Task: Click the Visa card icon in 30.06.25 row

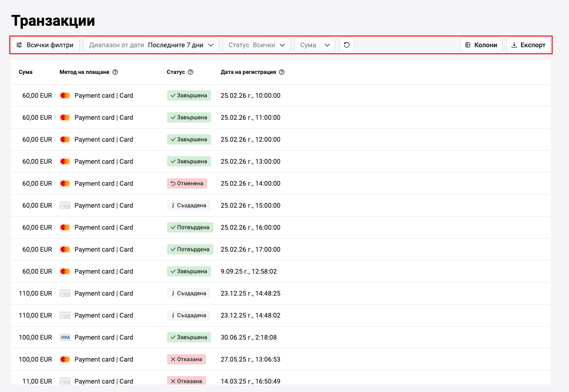Action: (65, 337)
